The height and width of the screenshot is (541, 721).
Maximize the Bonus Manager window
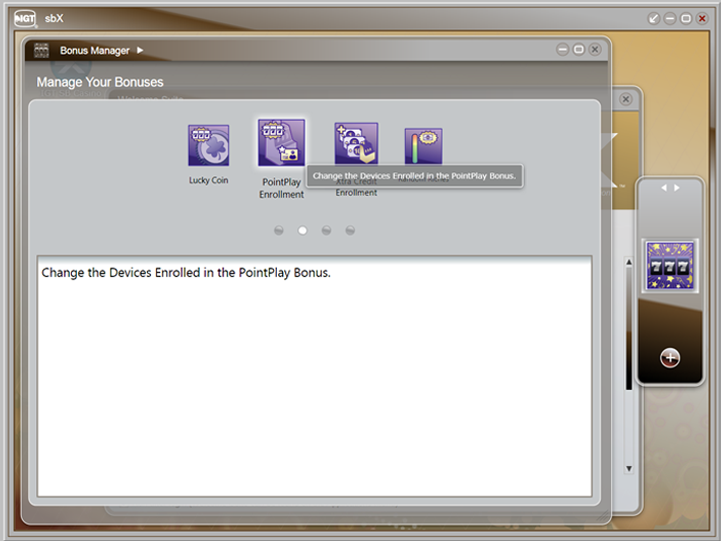click(x=579, y=50)
